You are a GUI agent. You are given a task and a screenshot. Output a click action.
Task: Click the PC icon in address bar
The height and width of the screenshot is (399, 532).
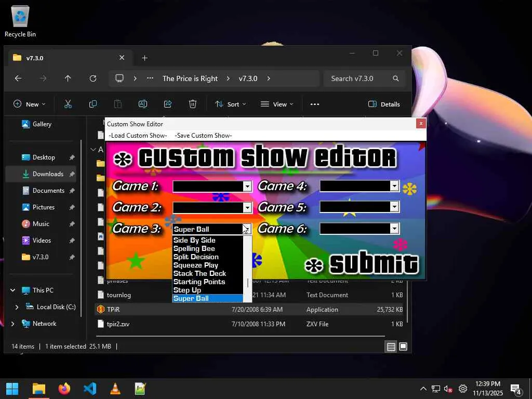click(x=119, y=78)
